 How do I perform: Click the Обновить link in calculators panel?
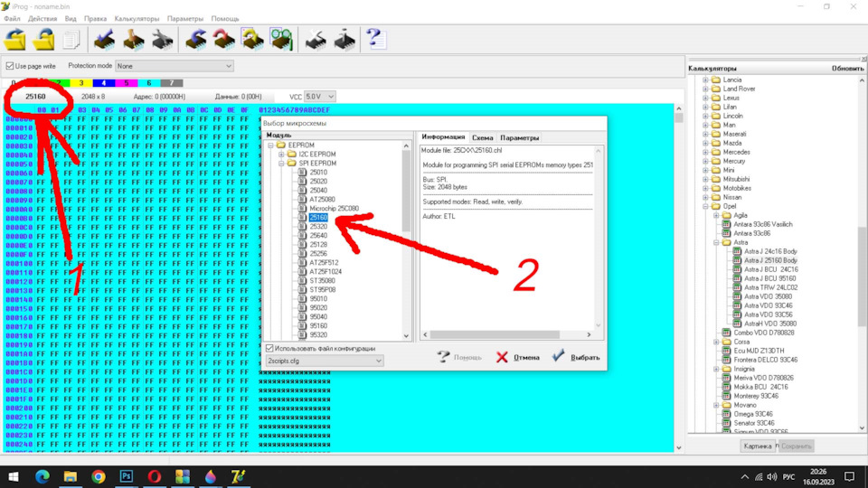tap(847, 69)
